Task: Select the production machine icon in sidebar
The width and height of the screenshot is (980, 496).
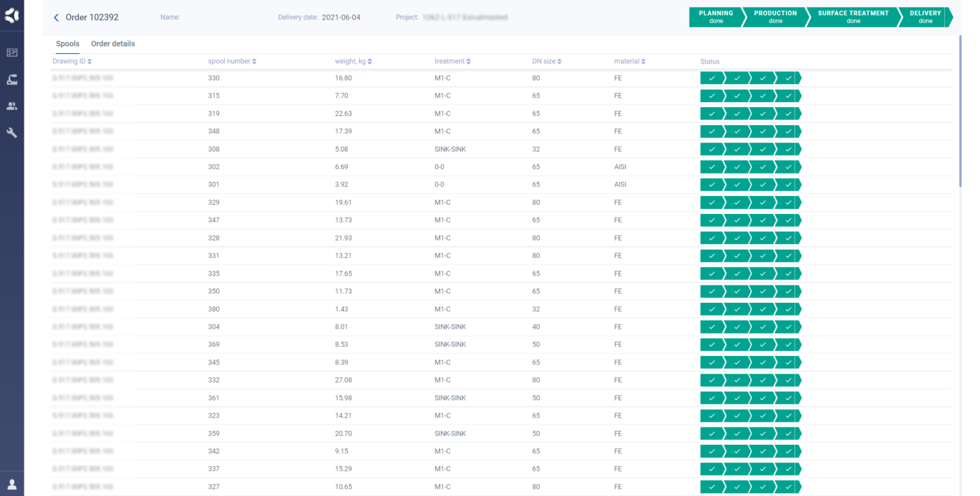Action: point(12,79)
